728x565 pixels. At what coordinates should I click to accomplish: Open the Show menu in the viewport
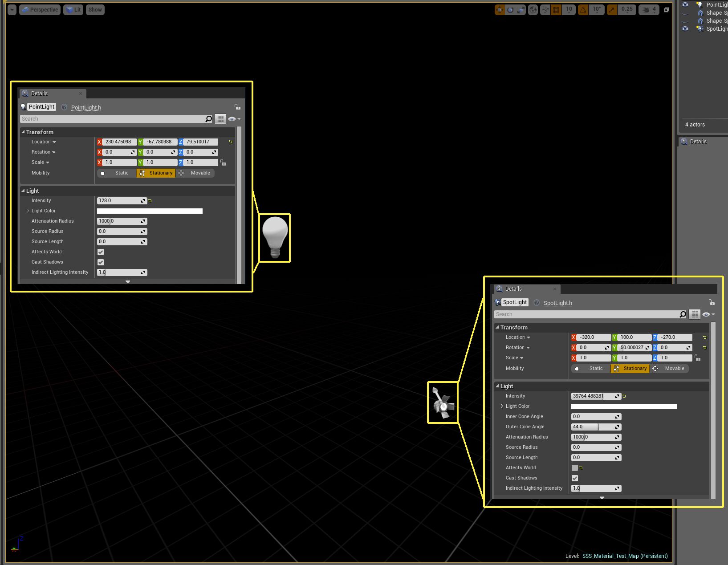coord(95,9)
